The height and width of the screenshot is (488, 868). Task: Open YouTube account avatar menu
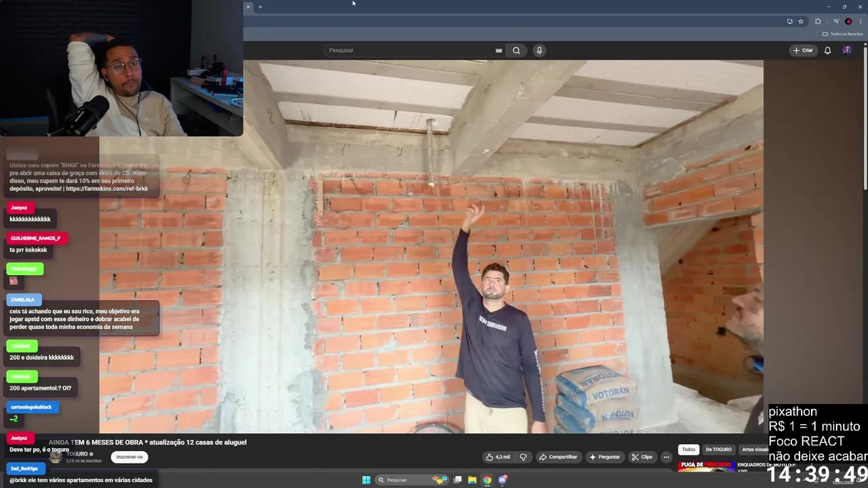[847, 50]
